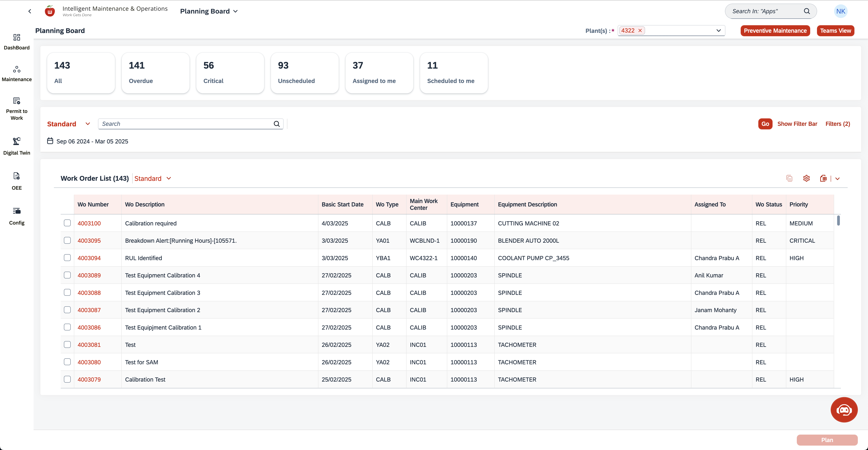Click the work order search magnifier icon
Viewport: 868px width, 450px height.
(277, 124)
